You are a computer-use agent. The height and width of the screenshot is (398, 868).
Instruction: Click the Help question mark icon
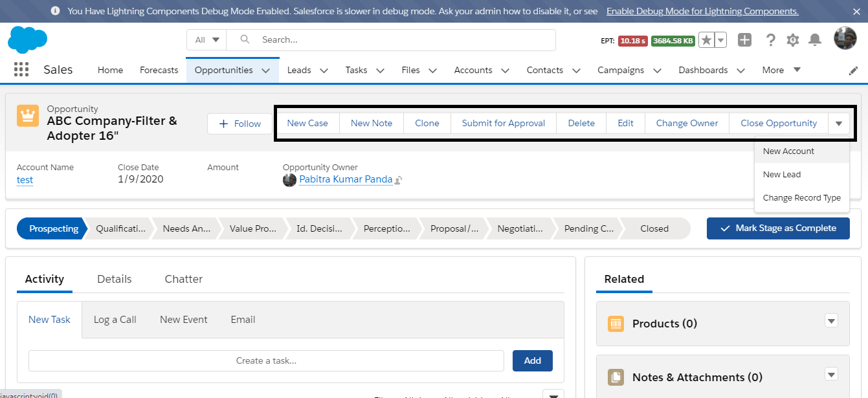770,39
